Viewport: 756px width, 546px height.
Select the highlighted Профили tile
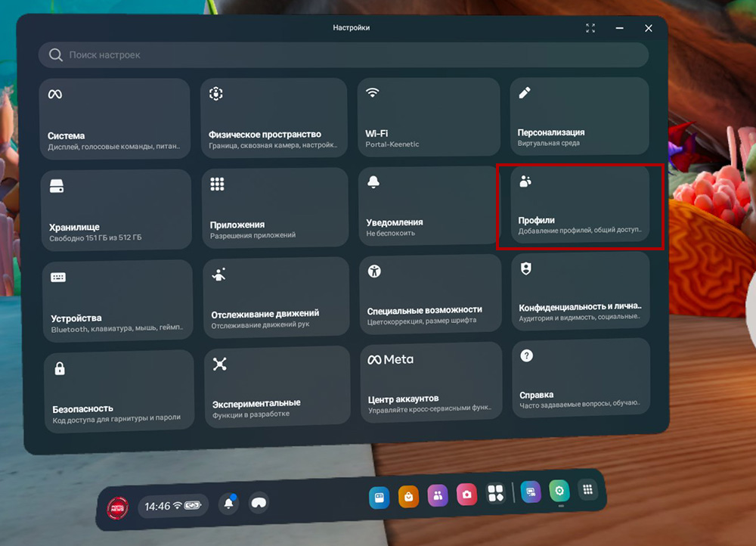[x=580, y=205]
